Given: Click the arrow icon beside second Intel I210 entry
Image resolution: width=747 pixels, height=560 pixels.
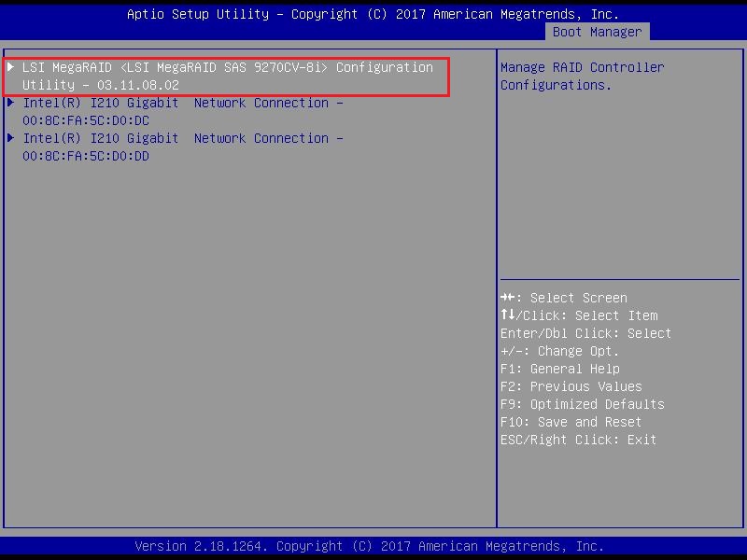Looking at the screenshot, I should [10, 138].
